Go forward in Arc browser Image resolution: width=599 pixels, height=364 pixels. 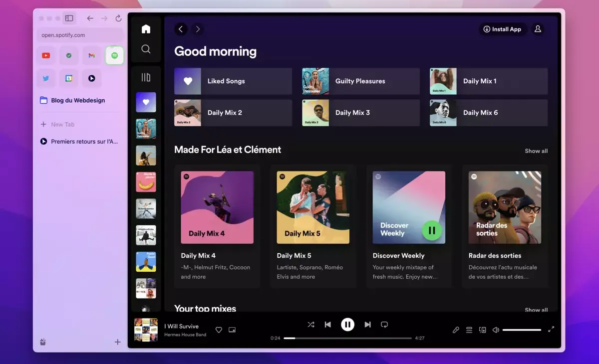click(104, 18)
